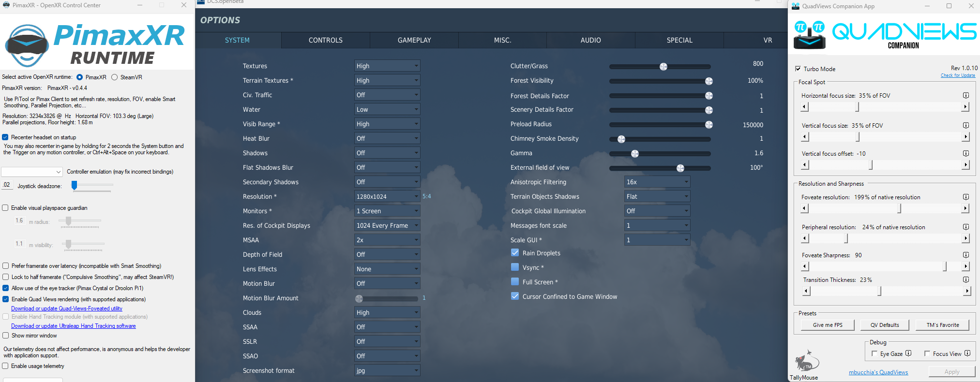Enable Vsync checkbox in DCS options
This screenshot has width=980, height=382.
coord(515,267)
